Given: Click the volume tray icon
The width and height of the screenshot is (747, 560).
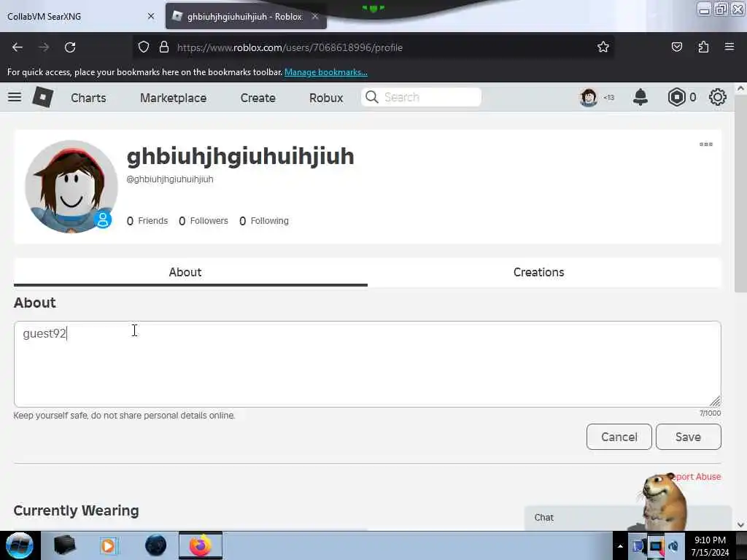Looking at the screenshot, I should (x=673, y=547).
